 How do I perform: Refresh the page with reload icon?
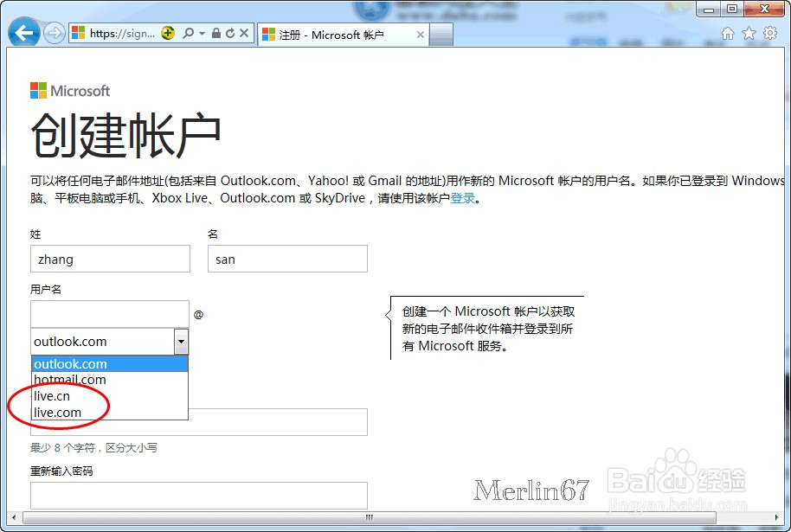point(230,33)
